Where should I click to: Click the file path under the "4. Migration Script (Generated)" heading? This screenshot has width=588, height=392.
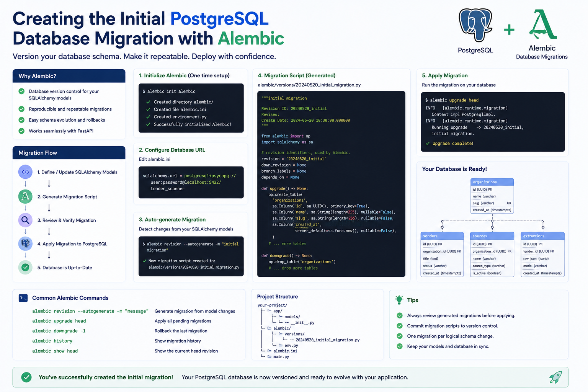tap(309, 85)
